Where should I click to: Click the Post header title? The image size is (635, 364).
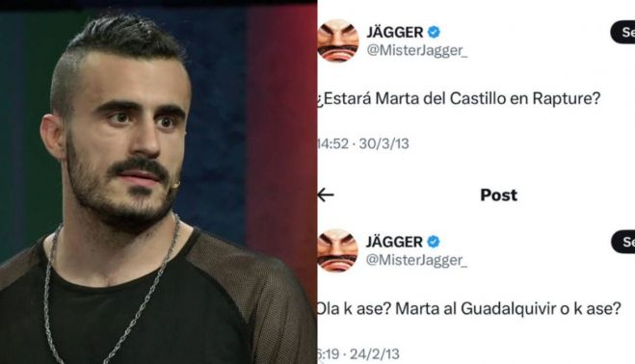pos(498,195)
